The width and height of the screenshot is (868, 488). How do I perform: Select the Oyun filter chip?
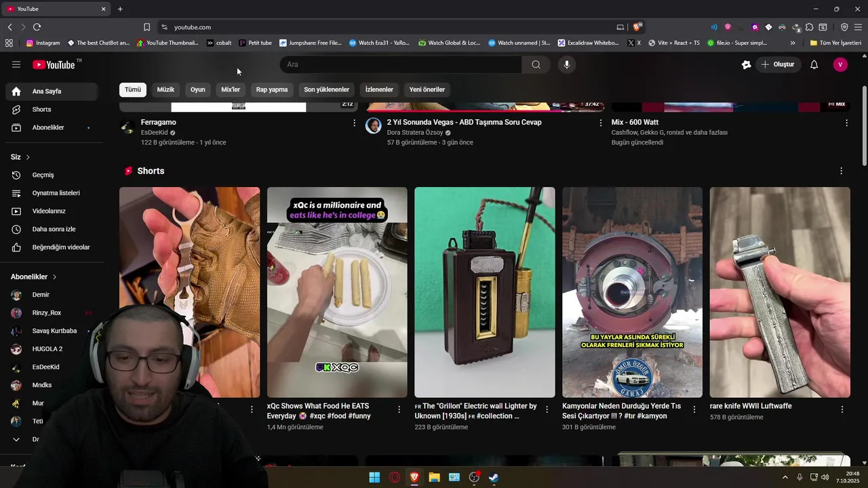[198, 89]
